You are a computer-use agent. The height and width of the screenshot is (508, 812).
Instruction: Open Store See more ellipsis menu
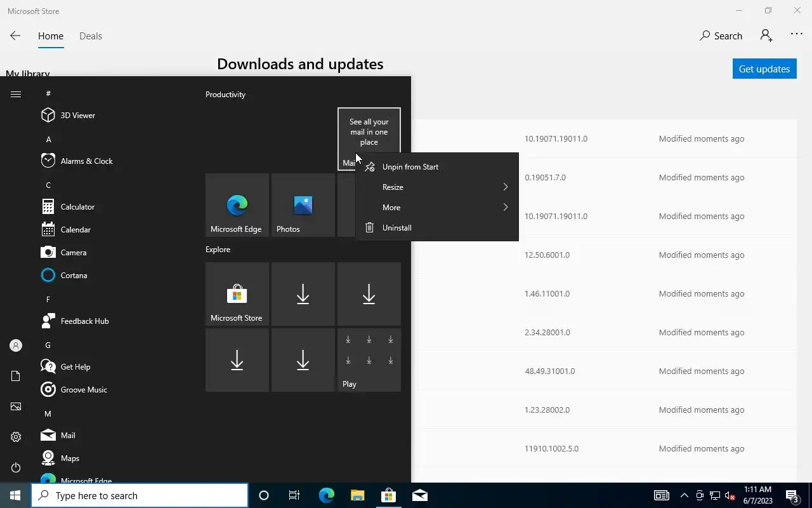[x=797, y=34]
